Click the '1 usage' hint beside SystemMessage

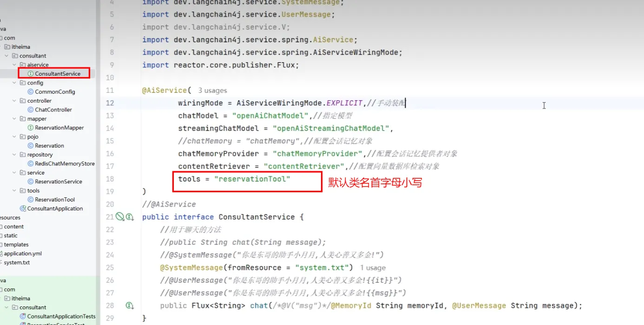pyautogui.click(x=373, y=268)
